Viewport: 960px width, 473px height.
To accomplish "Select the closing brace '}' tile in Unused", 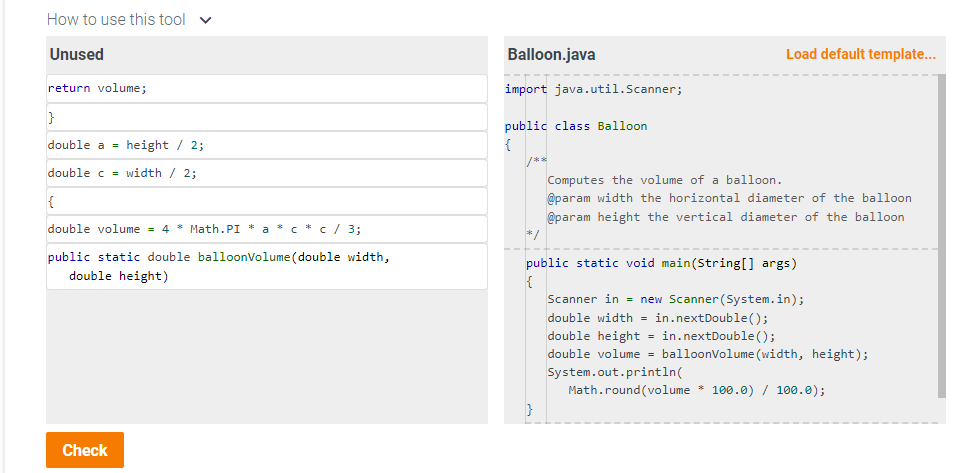I will pos(267,117).
